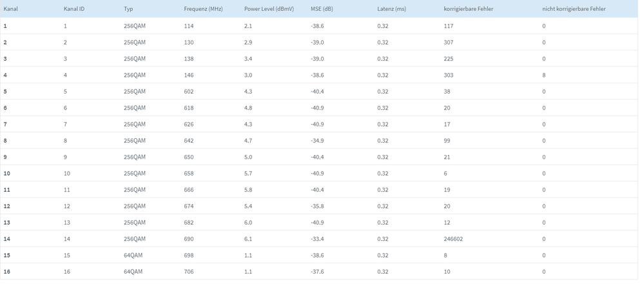Select frequency cell 114 in channel 1

pyautogui.click(x=188, y=26)
